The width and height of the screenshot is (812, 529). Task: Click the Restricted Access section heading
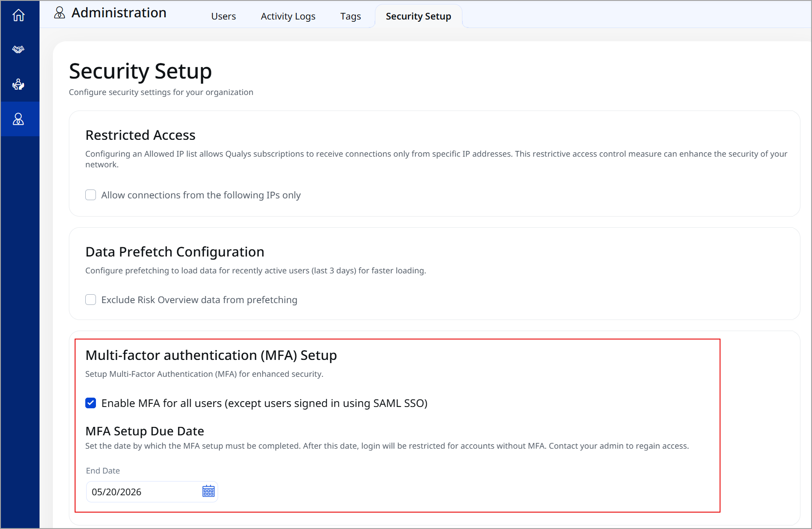(140, 135)
